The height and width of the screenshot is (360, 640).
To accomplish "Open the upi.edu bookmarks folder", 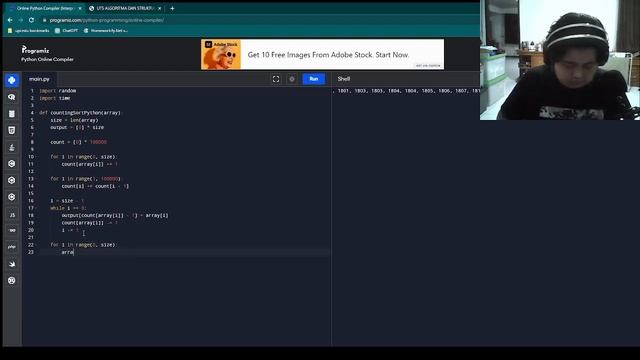I will 29,31.
